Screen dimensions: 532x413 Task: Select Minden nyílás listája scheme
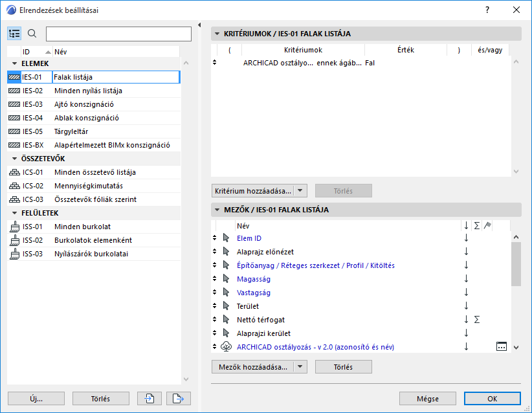pyautogui.click(x=94, y=91)
